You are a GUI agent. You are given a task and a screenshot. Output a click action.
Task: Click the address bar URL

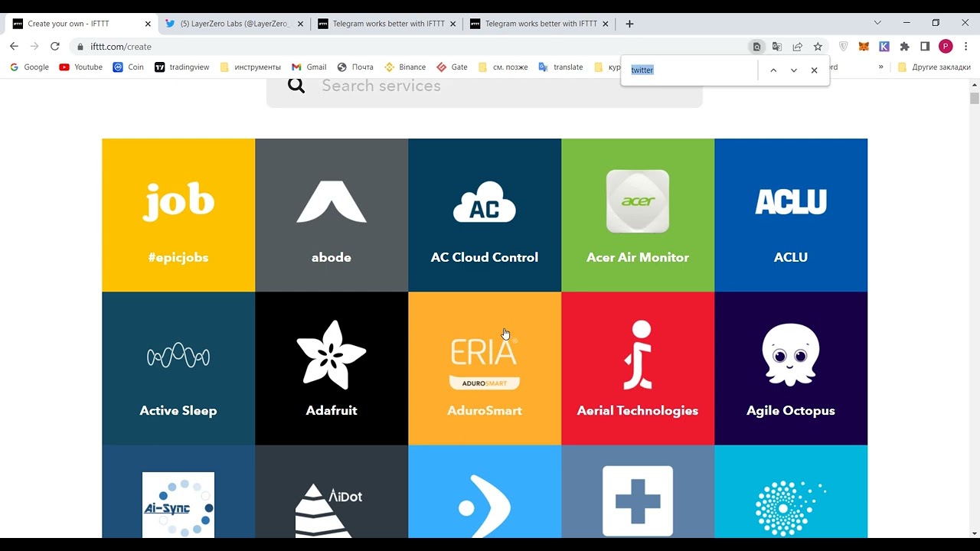121,47
